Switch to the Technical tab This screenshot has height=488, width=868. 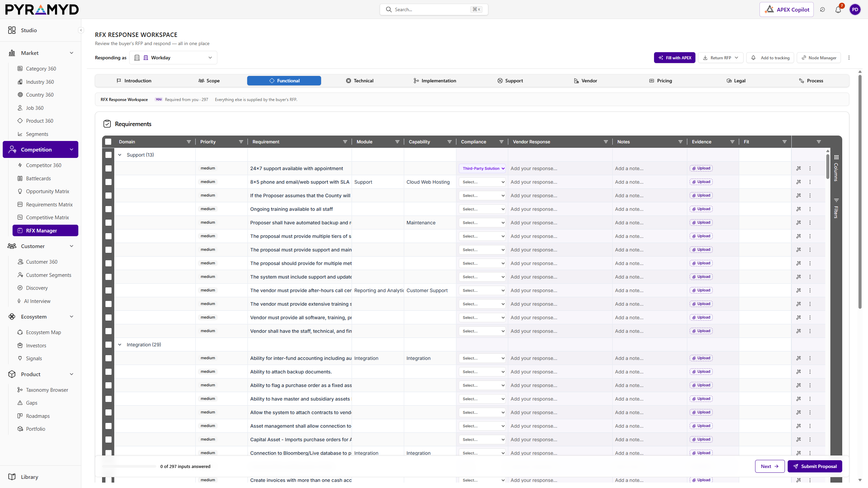coord(359,81)
